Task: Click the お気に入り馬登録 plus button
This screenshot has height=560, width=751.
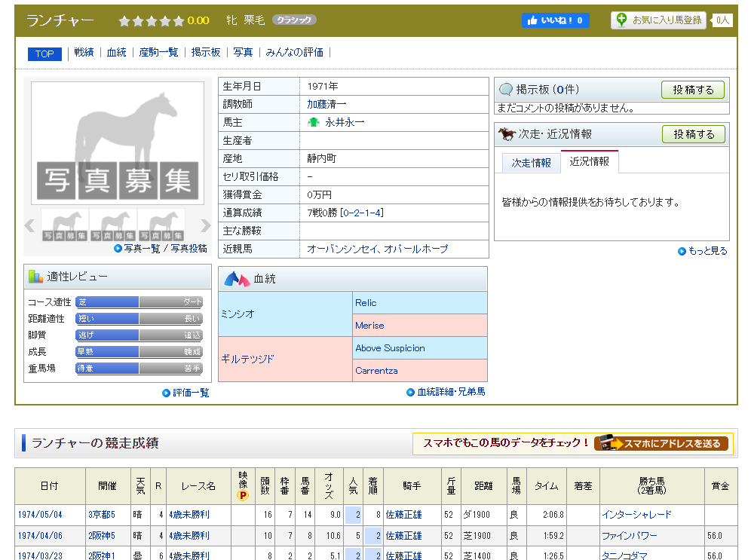Action: pos(658,20)
